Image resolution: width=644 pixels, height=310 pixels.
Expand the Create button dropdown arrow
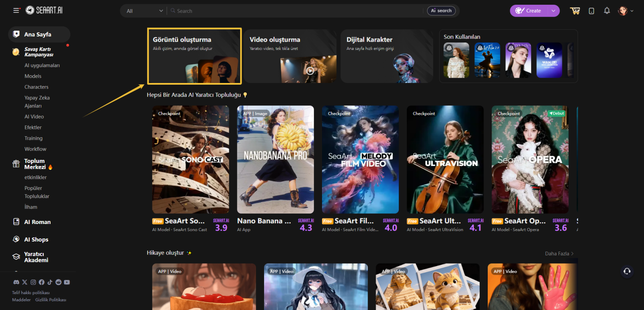553,11
